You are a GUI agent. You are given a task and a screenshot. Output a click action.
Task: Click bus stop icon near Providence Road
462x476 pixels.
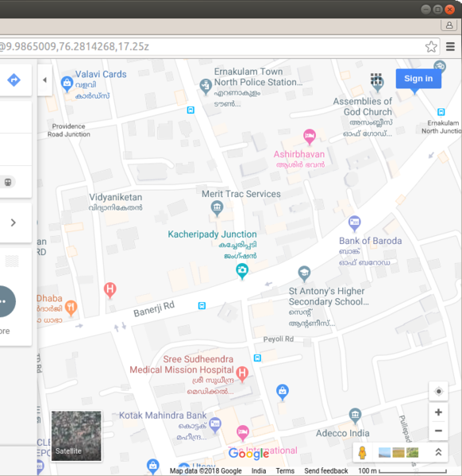[191, 110]
